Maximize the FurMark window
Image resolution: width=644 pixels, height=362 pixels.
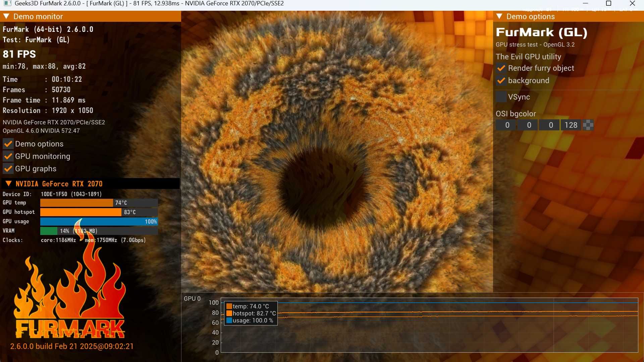609,3
